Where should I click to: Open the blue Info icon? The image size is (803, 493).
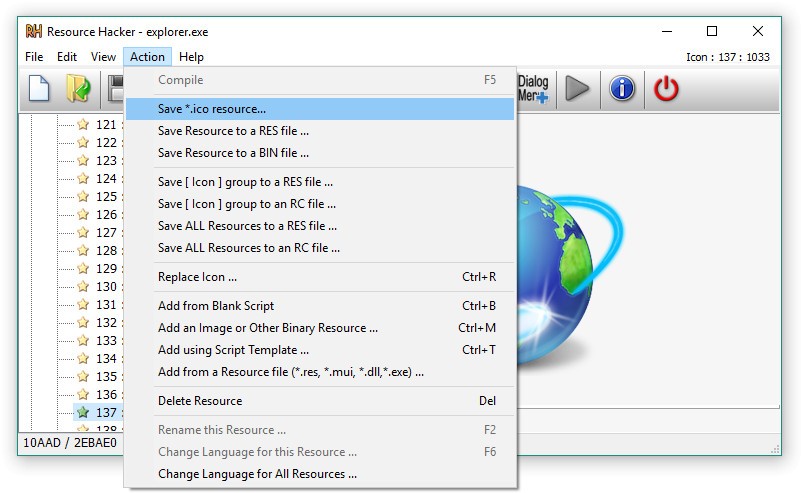coord(622,89)
